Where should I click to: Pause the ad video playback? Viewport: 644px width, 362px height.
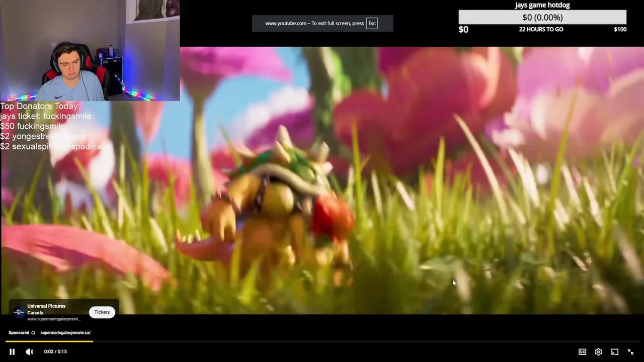(12, 351)
